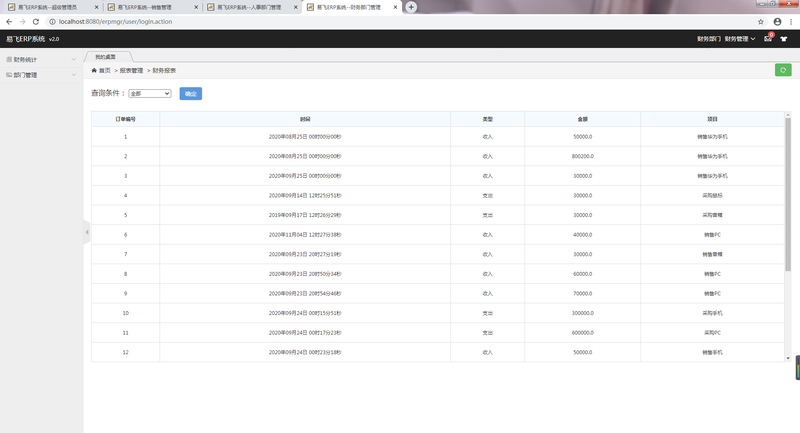The image size is (800, 433).
Task: Click the 易飞ERP系统 logo title
Action: click(x=26, y=39)
